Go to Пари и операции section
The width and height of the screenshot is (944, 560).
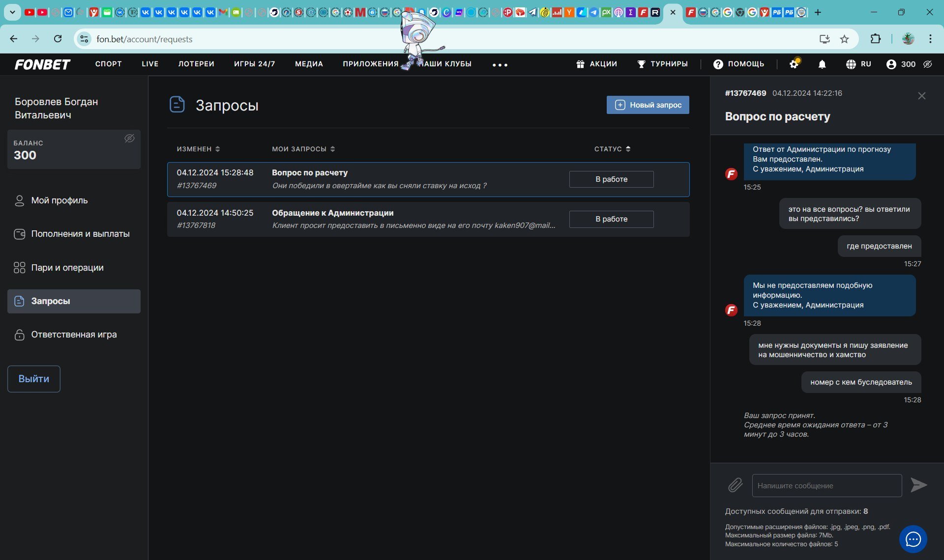(x=67, y=268)
